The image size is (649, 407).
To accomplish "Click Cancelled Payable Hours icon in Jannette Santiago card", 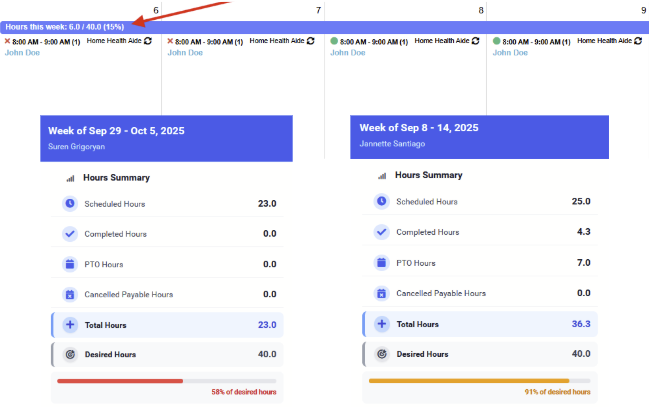I will [382, 293].
